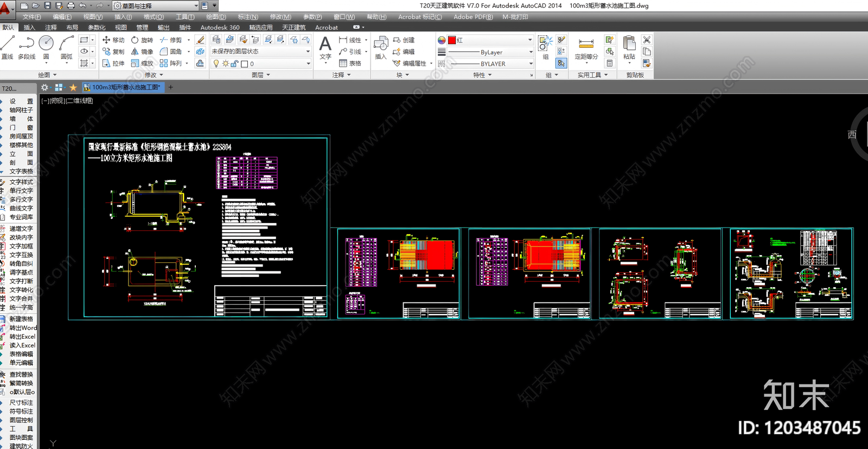This screenshot has height=449, width=868.
Task: Activate the 镜像 (Mirror) command
Action: pos(142,52)
